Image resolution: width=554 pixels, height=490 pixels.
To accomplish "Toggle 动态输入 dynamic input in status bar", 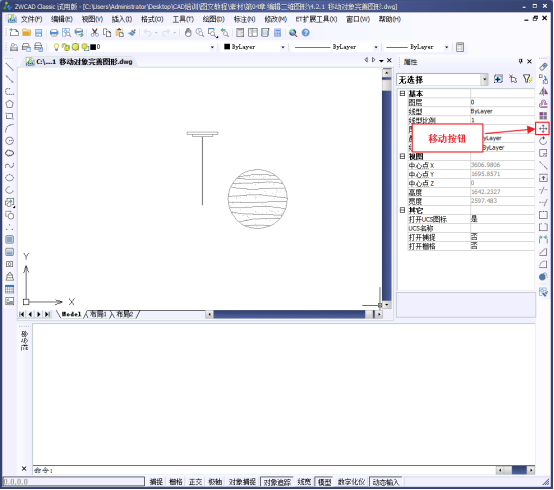I will 385,482.
